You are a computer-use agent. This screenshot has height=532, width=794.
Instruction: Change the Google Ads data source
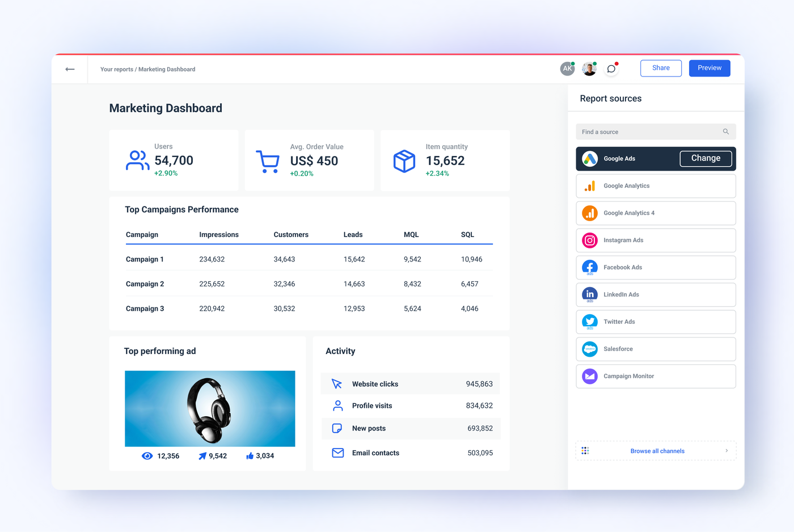(706, 158)
